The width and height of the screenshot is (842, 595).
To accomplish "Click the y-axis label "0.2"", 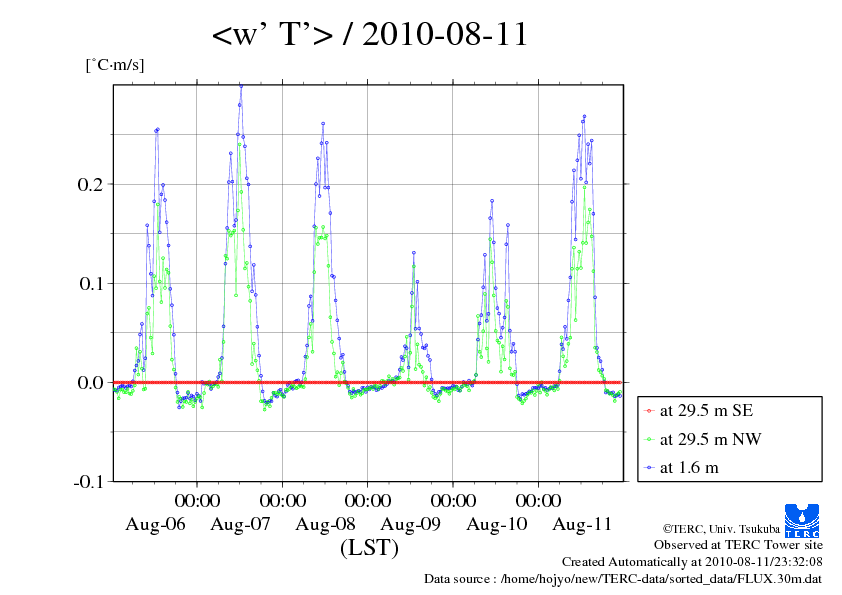I will tap(90, 184).
